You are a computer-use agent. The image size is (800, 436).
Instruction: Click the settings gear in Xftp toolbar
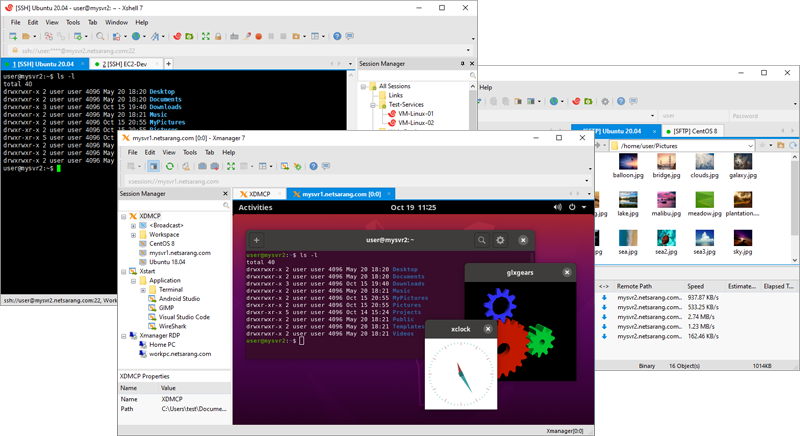605,101
